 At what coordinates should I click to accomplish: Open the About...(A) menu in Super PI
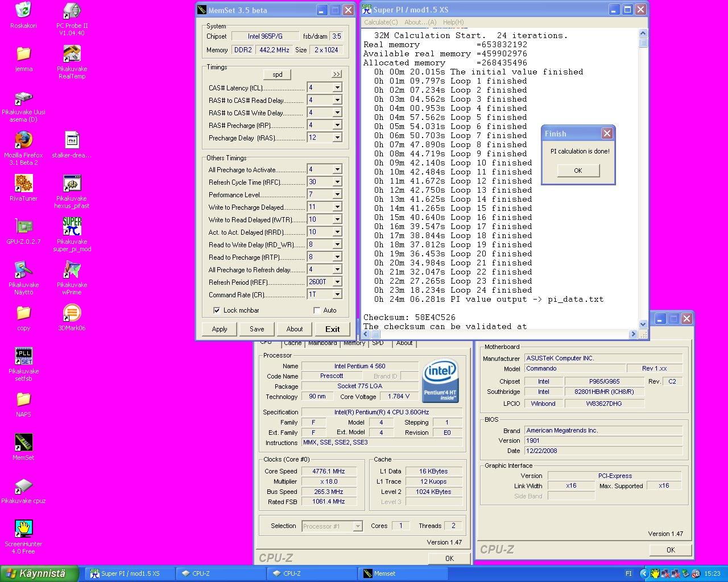420,22
